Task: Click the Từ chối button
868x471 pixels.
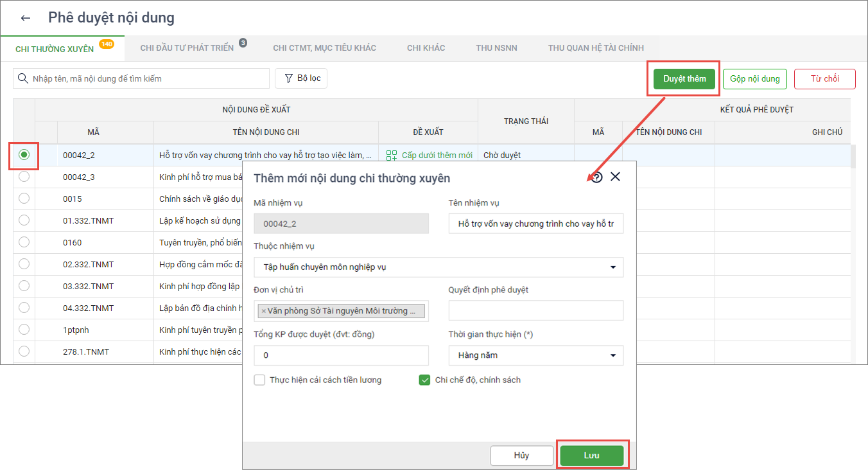Action: point(824,78)
